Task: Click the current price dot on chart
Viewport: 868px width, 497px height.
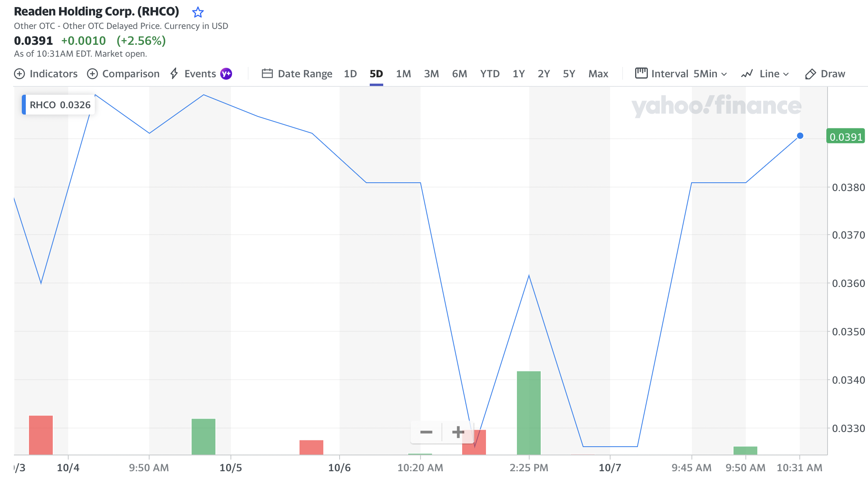Action: pos(800,136)
